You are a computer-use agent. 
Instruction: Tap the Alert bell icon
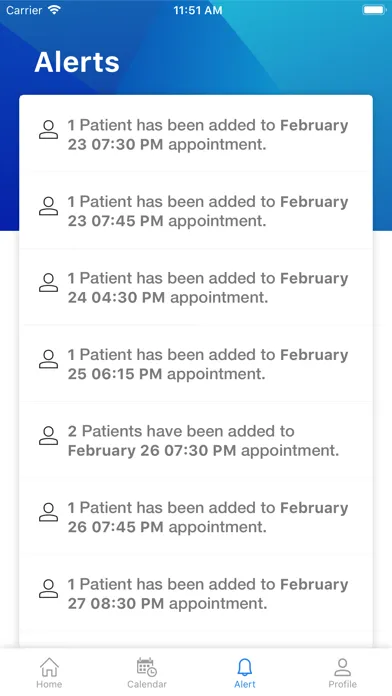pos(245,667)
